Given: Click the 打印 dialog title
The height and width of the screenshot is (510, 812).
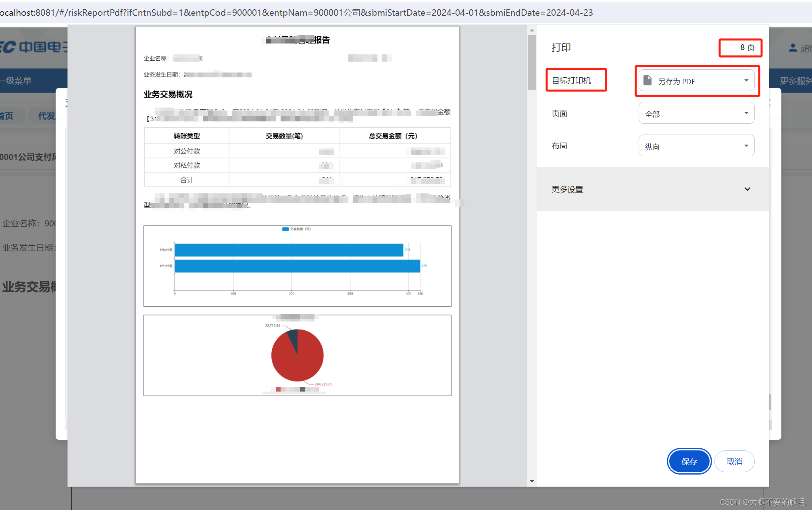Looking at the screenshot, I should [561, 48].
